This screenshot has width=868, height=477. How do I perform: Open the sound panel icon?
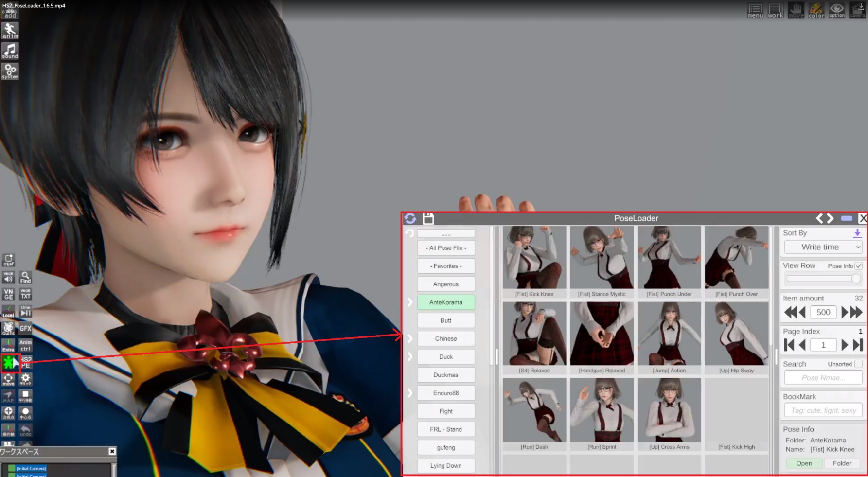click(10, 51)
